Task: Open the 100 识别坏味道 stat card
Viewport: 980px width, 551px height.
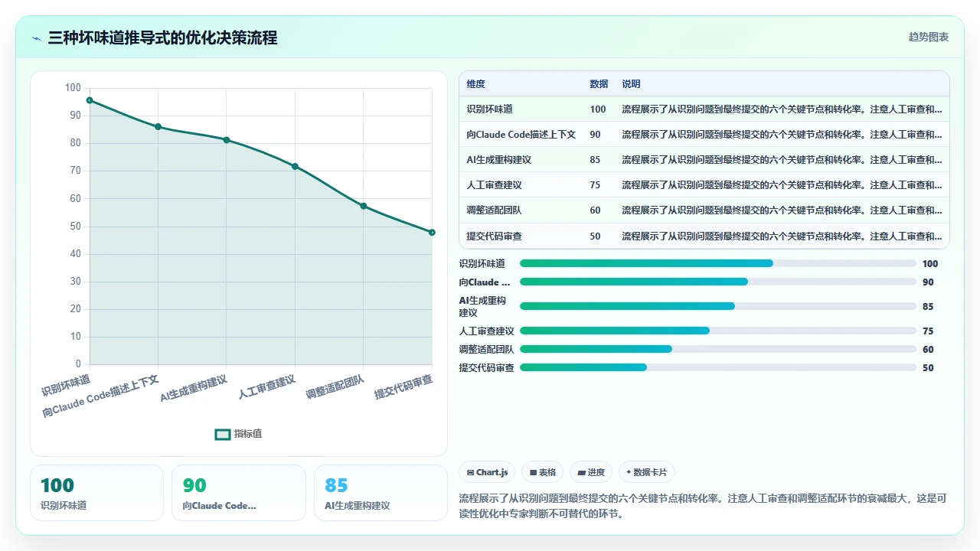Action: (96, 493)
